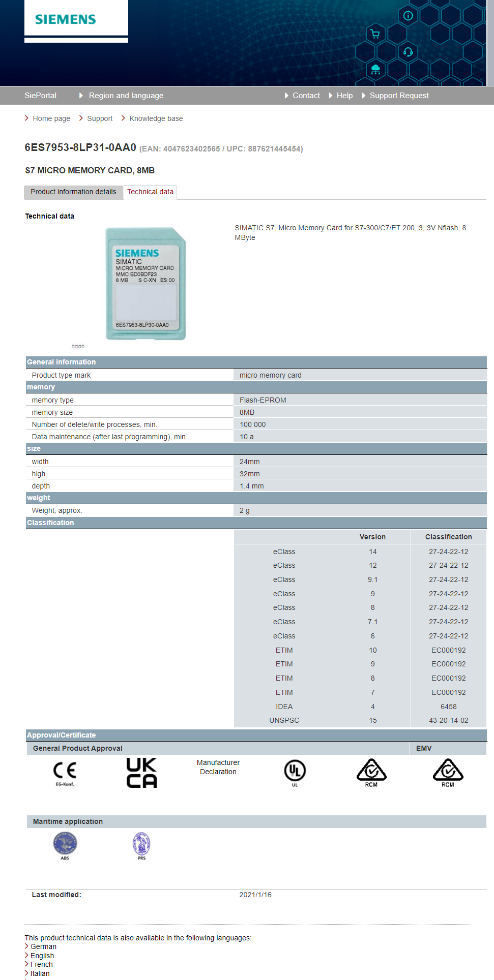Select the Technical data tab
Image resolution: width=494 pixels, height=980 pixels.
150,192
